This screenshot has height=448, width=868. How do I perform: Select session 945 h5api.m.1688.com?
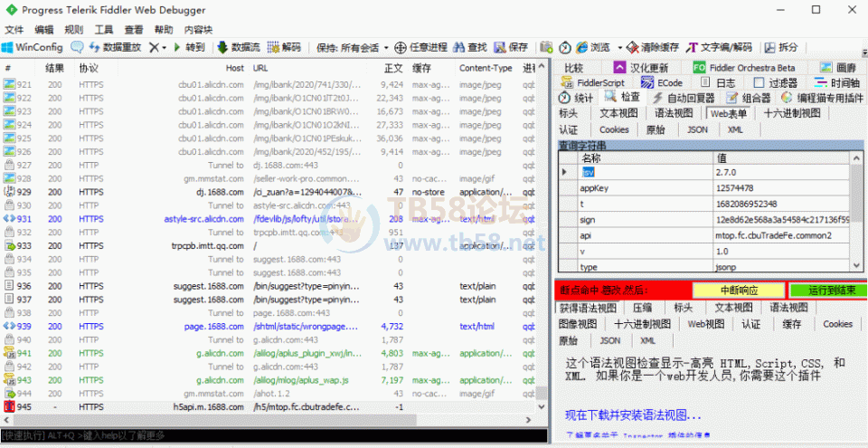point(269,407)
